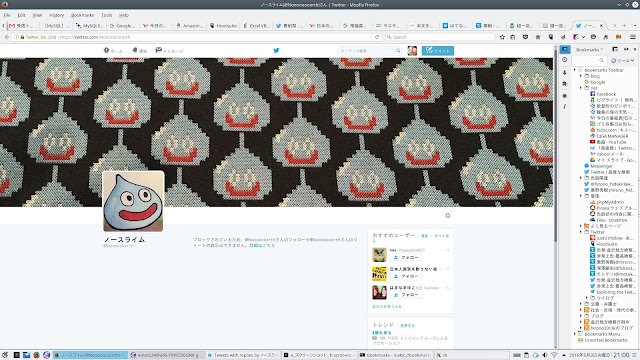Image resolution: width=640 pixels, height=360 pixels.
Task: Open the DIGA MANAGER bookmark
Action: click(609, 136)
